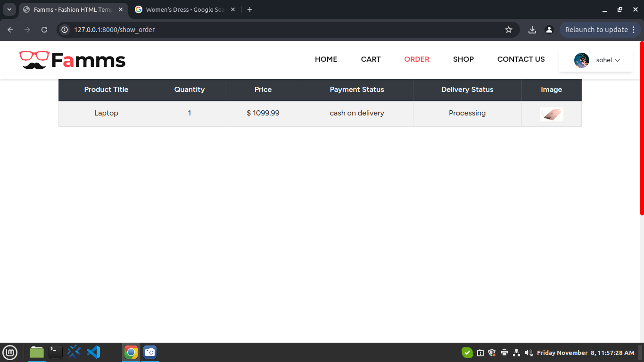Reload the current page
This screenshot has height=362, width=644.
point(44,30)
